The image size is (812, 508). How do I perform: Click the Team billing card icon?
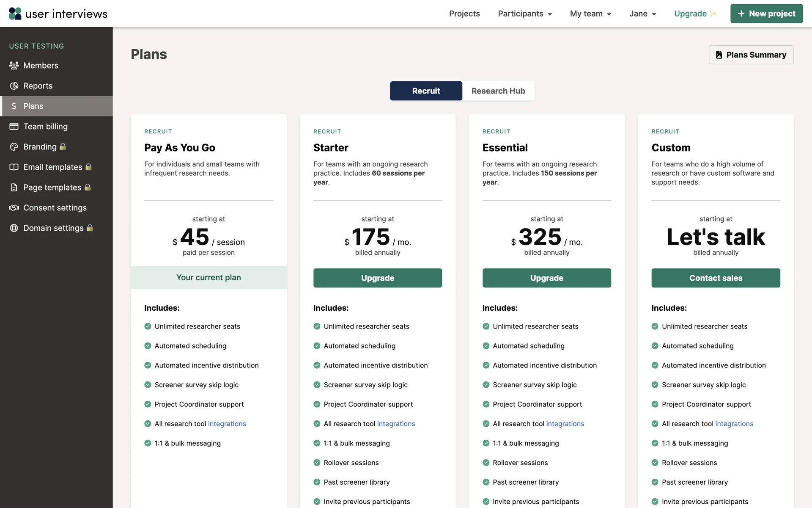pyautogui.click(x=14, y=127)
